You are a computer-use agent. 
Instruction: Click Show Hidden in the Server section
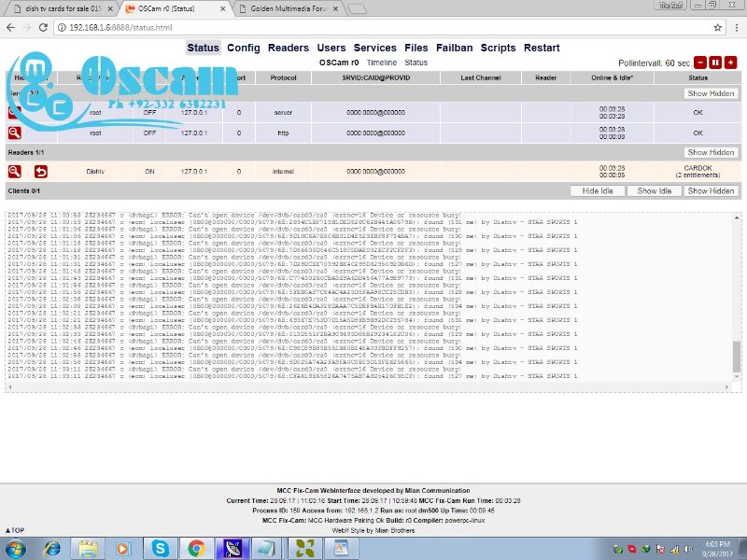click(711, 93)
